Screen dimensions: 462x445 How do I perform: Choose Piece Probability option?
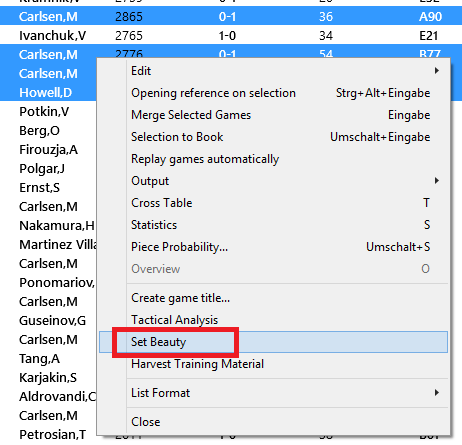coord(273,247)
